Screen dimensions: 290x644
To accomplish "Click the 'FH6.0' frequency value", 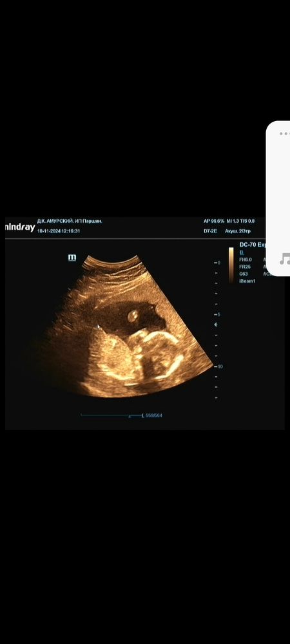I will click(246, 260).
